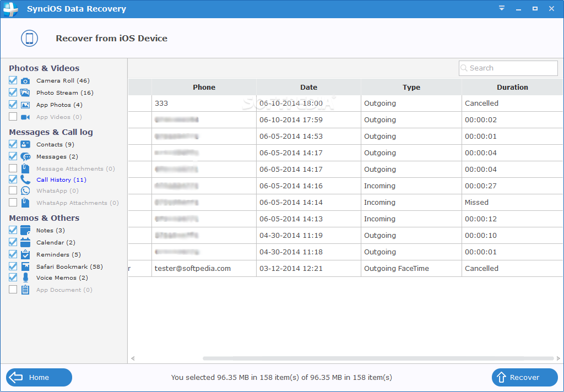Click the WhatsApp Attachments paperclip icon
The height and width of the screenshot is (392, 564).
point(25,203)
